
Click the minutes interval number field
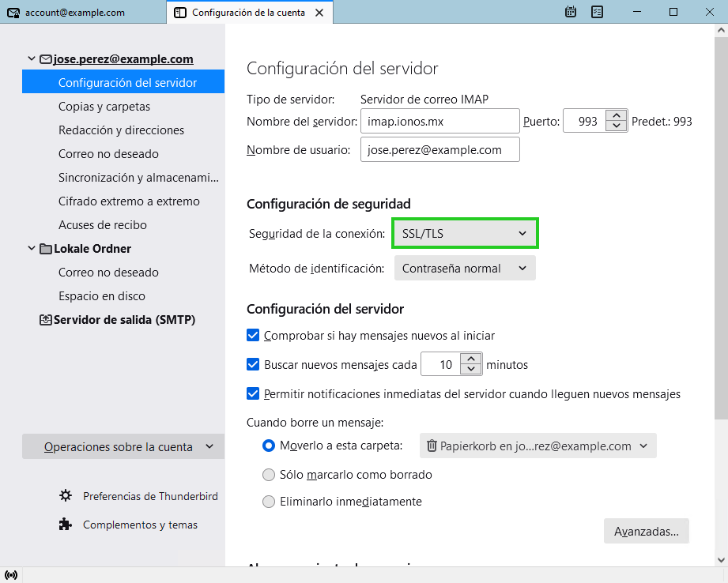click(441, 364)
